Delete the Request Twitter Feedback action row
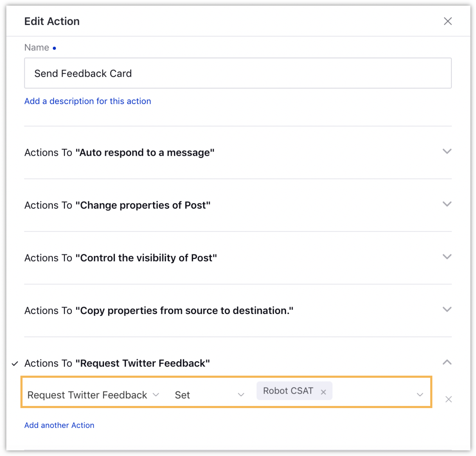This screenshot has height=456, width=476. (448, 399)
